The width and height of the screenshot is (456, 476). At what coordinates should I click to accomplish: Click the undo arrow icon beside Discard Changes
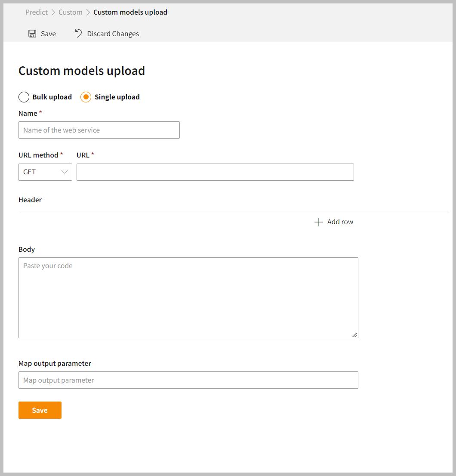pos(78,34)
